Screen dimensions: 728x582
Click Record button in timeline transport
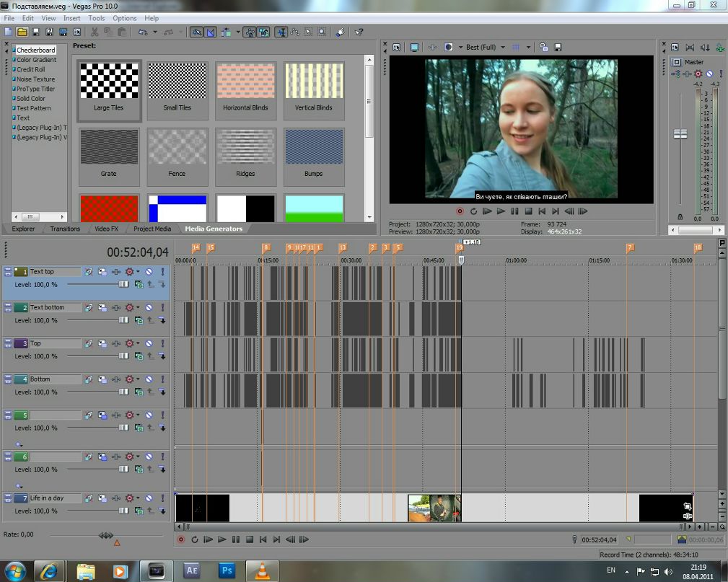[x=181, y=539]
